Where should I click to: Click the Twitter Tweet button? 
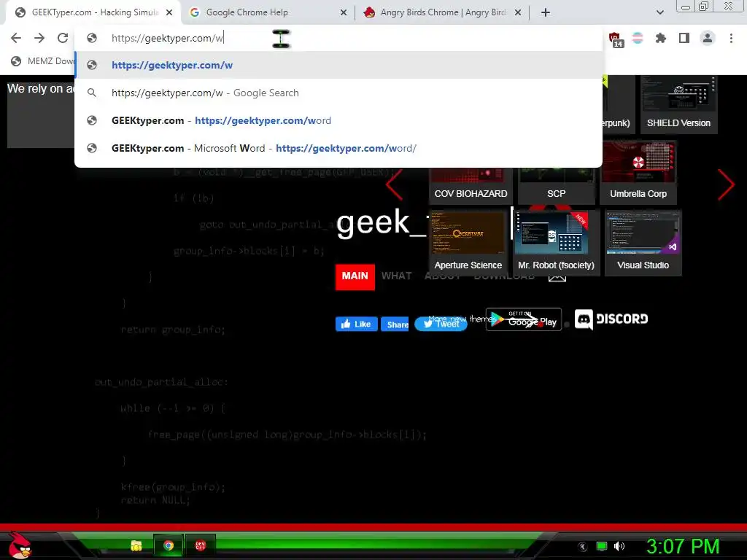coord(441,324)
